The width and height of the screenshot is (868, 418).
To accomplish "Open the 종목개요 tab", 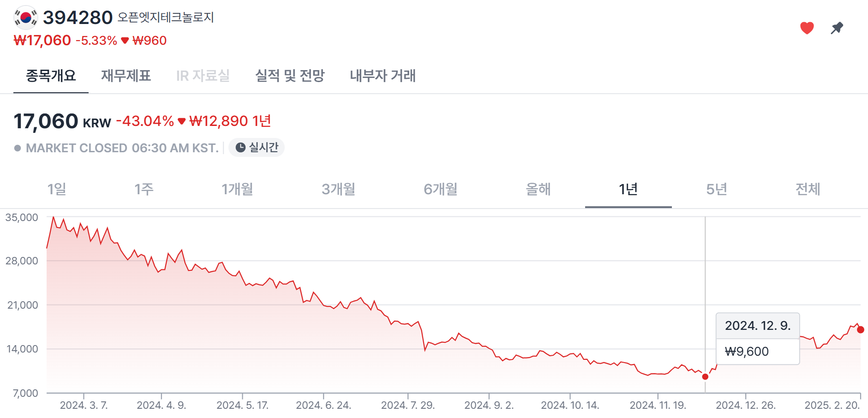I will [x=51, y=76].
